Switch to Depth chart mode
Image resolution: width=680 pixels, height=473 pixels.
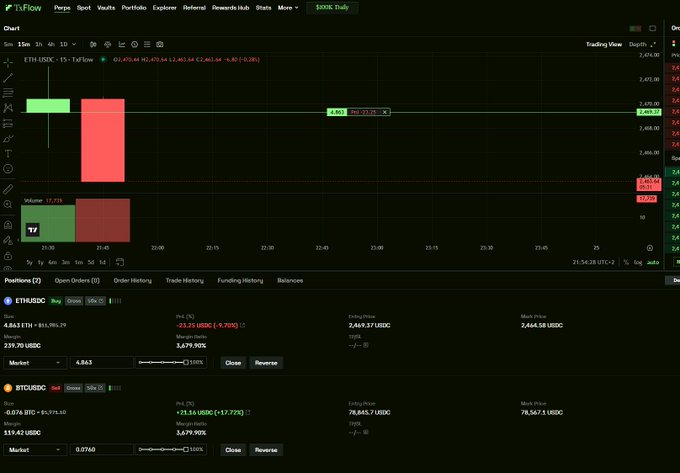click(x=637, y=44)
